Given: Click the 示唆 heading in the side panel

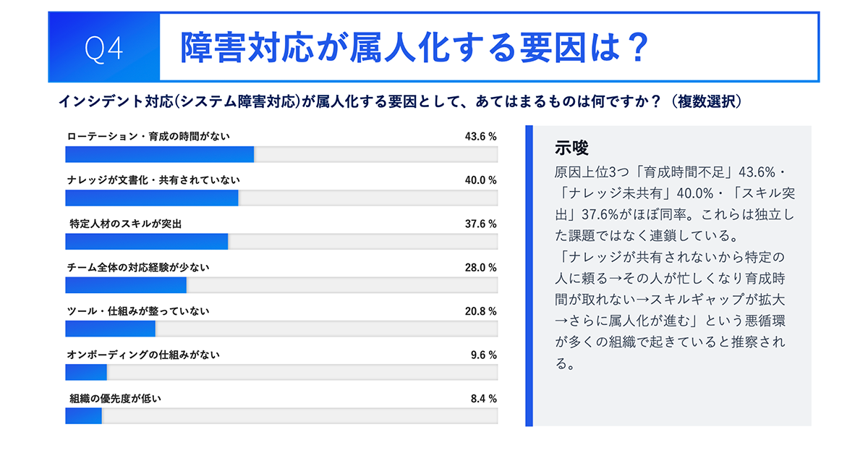Looking at the screenshot, I should point(571,148).
